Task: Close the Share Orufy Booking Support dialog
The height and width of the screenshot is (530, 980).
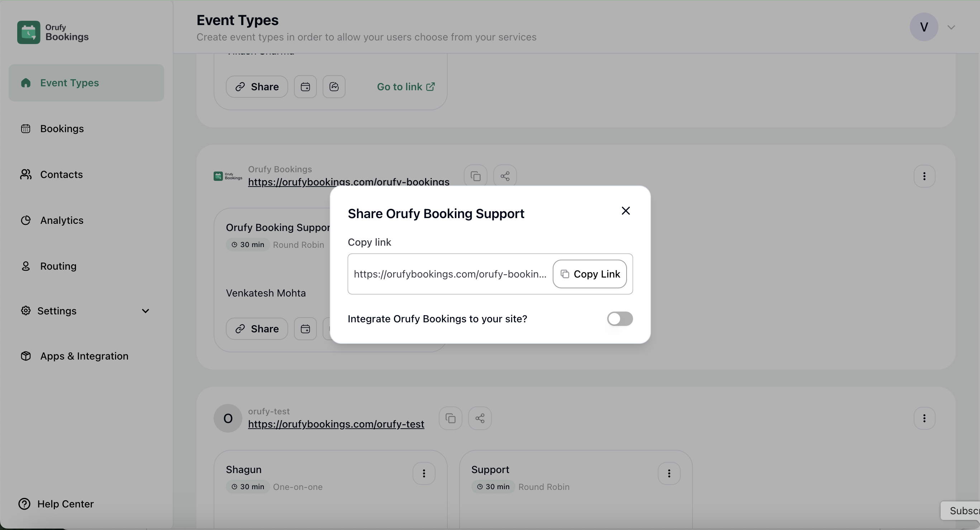Action: (625, 211)
